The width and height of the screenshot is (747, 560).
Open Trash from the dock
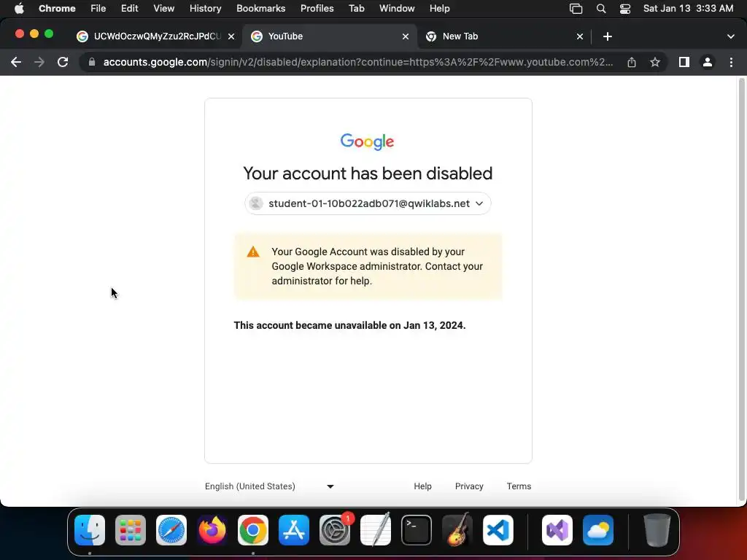pyautogui.click(x=657, y=530)
